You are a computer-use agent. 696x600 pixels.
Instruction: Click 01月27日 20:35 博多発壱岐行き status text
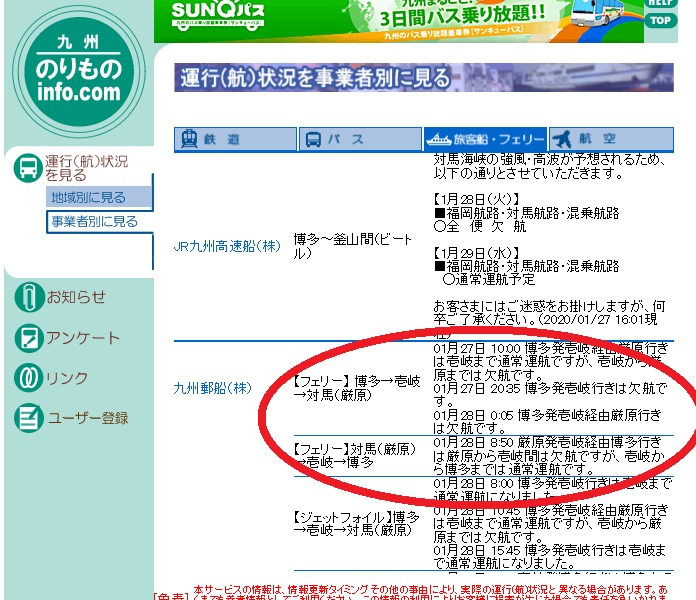[550, 395]
